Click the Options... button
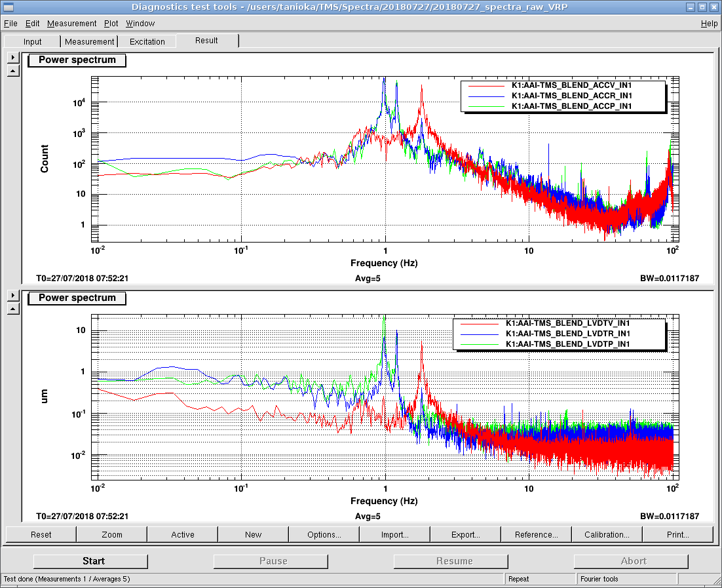 pos(324,535)
